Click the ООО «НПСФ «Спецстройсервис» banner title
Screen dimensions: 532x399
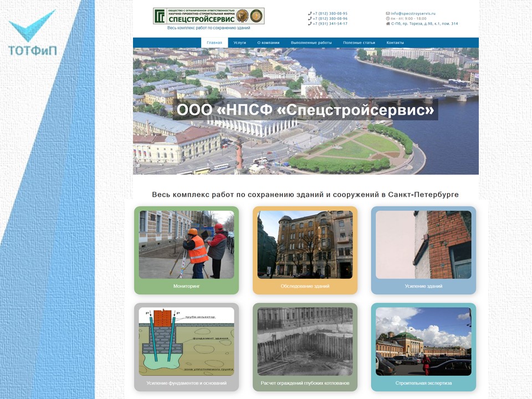click(x=305, y=110)
